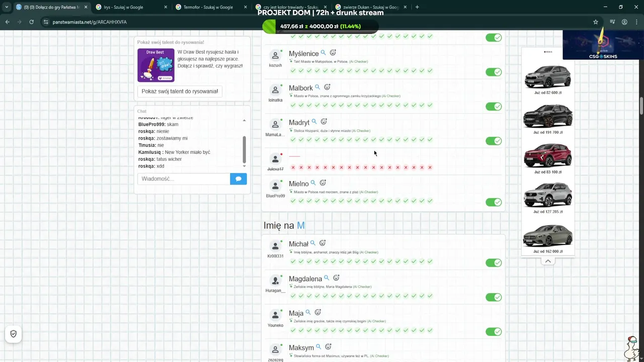Image resolution: width=644 pixels, height=362 pixels.
Task: Click the Draw Best game thumbnail
Action: coord(156,65)
